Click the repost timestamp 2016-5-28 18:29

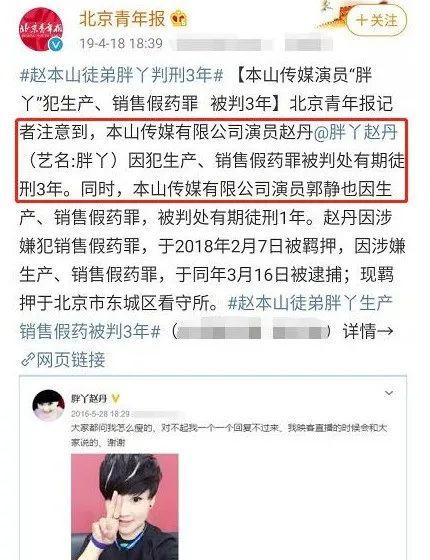(x=100, y=414)
